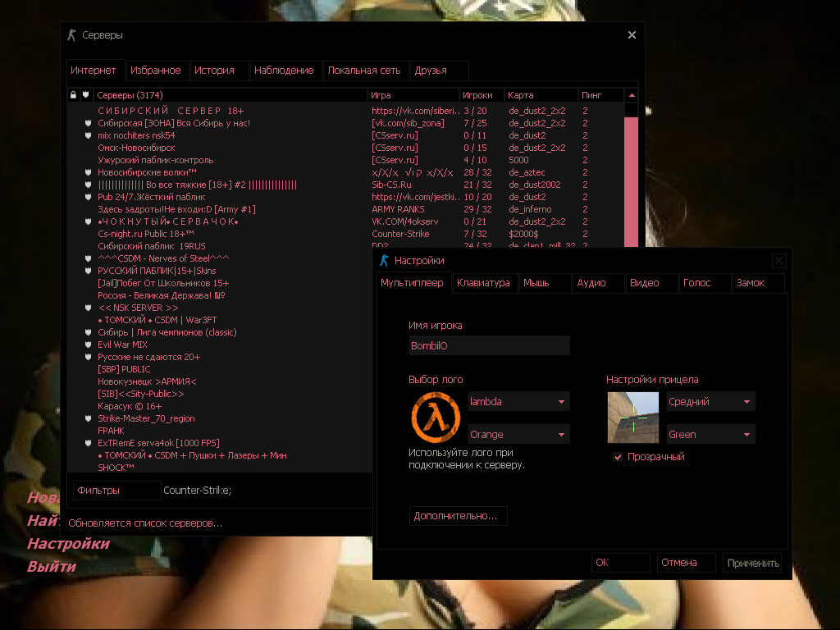840x630 pixels.
Task: Open the Средний crosshair size dropdown
Action: click(710, 402)
